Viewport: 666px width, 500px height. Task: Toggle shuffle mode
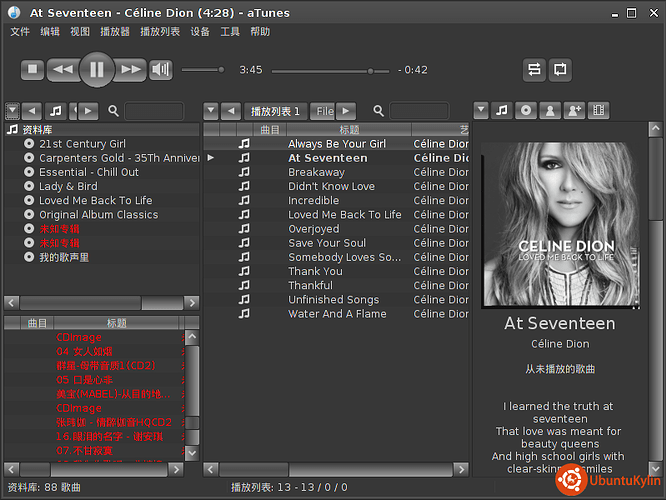(x=534, y=69)
